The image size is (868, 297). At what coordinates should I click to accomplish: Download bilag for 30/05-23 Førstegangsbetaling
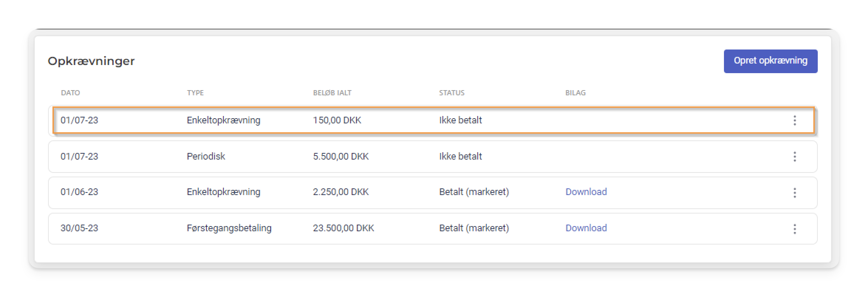coord(586,228)
